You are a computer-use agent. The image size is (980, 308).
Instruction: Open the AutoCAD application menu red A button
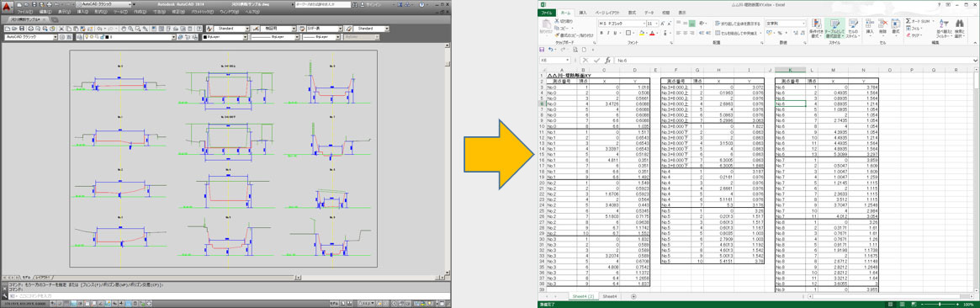click(x=7, y=6)
